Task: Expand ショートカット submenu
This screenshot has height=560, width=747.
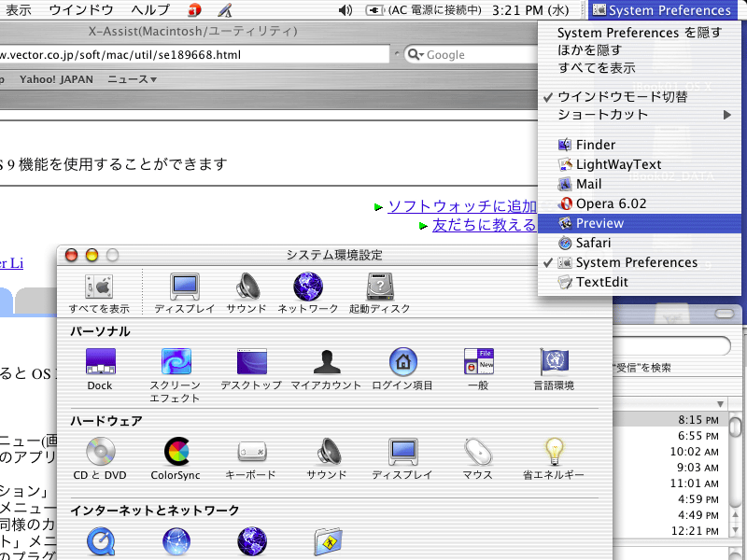Action: [640, 115]
